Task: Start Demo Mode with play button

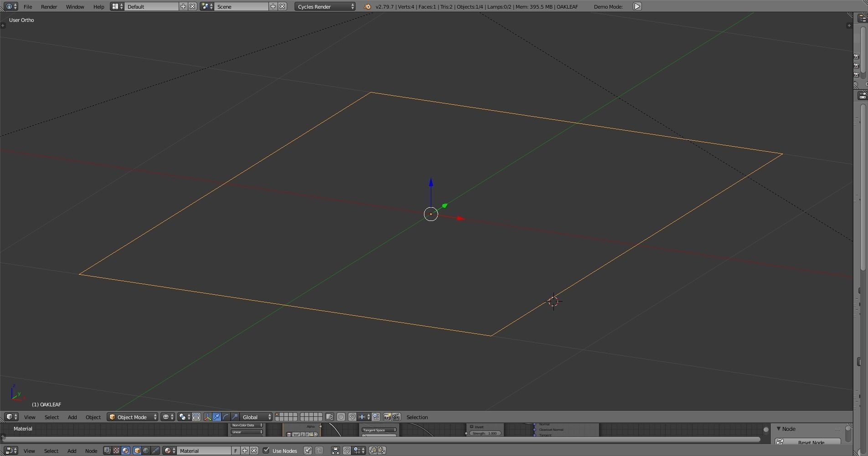Action: (637, 6)
